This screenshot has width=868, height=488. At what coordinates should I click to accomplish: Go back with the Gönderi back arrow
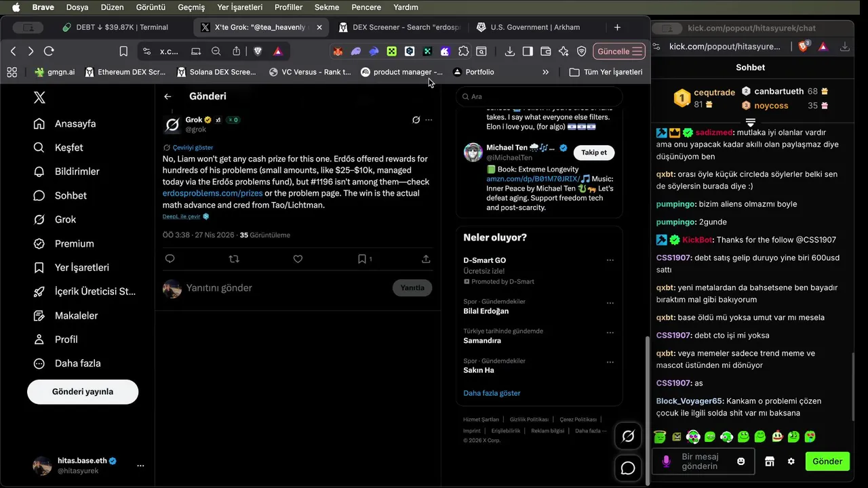point(167,96)
